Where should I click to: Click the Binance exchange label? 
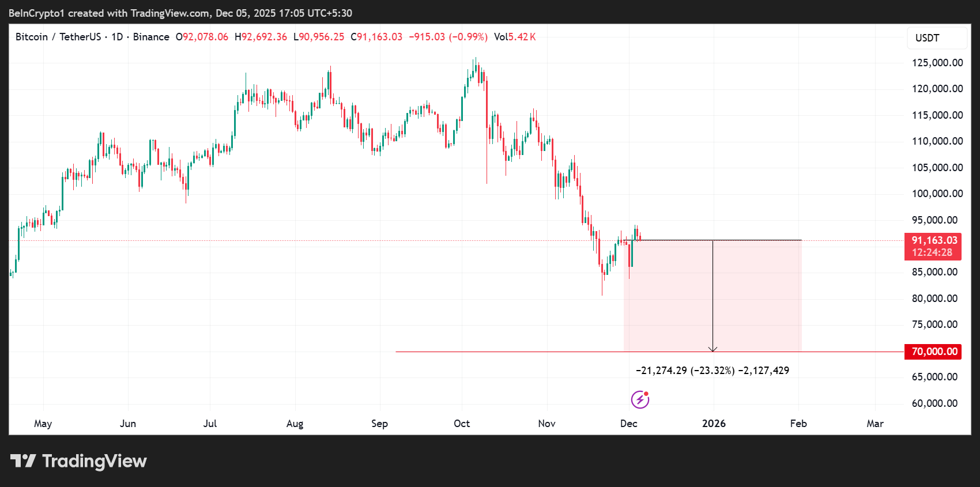(151, 37)
